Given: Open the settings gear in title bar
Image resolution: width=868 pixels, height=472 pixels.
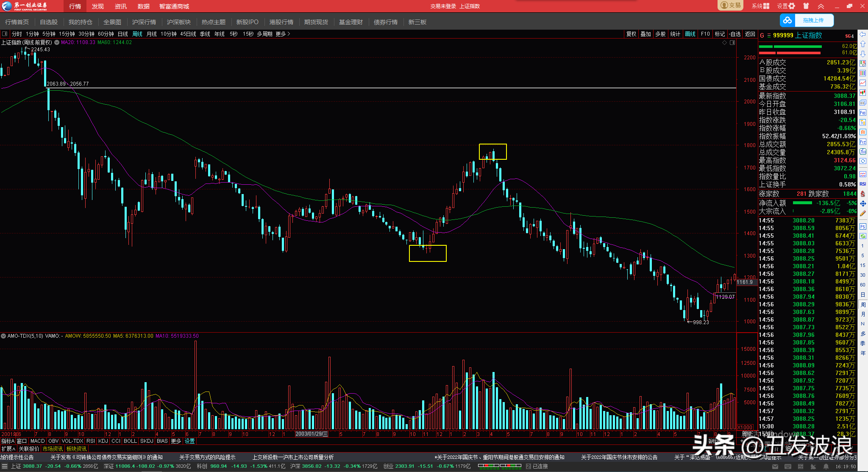Looking at the screenshot, I should point(792,6).
